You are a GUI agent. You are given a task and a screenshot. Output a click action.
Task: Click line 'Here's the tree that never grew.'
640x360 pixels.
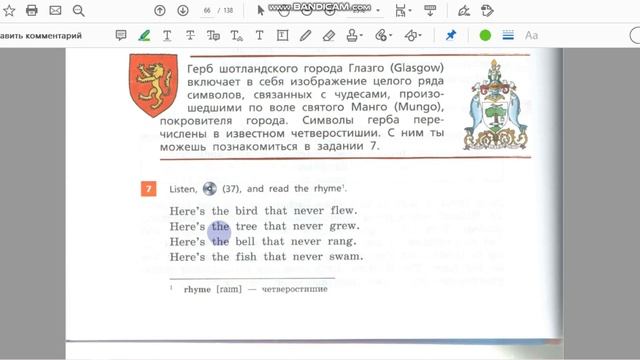[264, 226]
